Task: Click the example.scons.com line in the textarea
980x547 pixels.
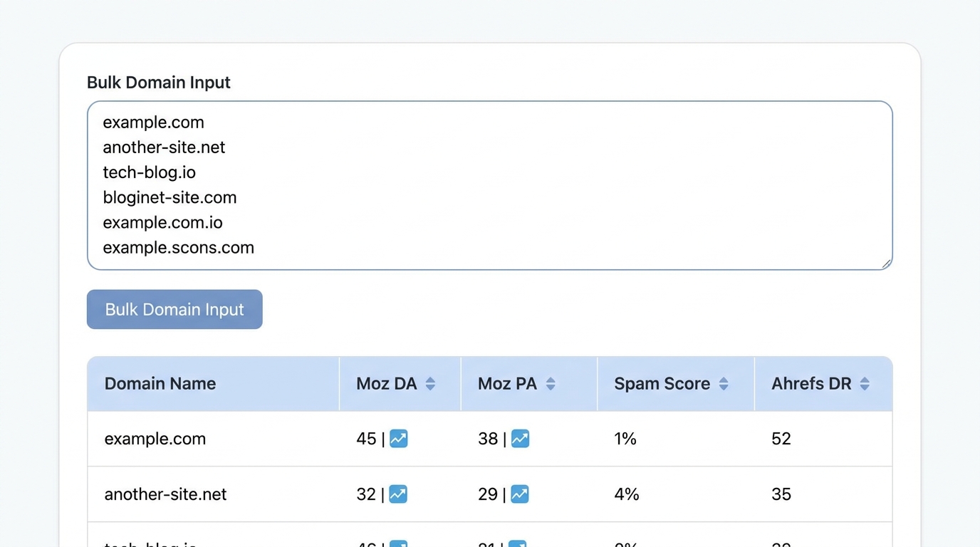Action: tap(178, 247)
